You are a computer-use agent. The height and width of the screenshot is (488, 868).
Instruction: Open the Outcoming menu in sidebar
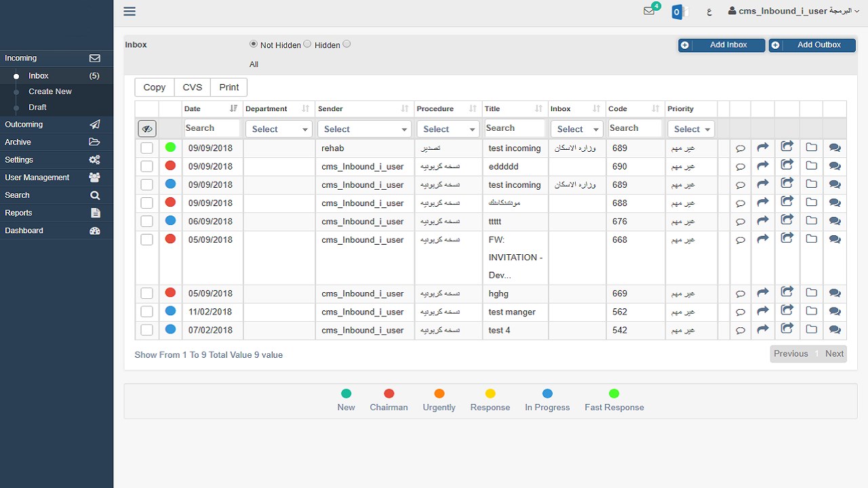click(56, 125)
